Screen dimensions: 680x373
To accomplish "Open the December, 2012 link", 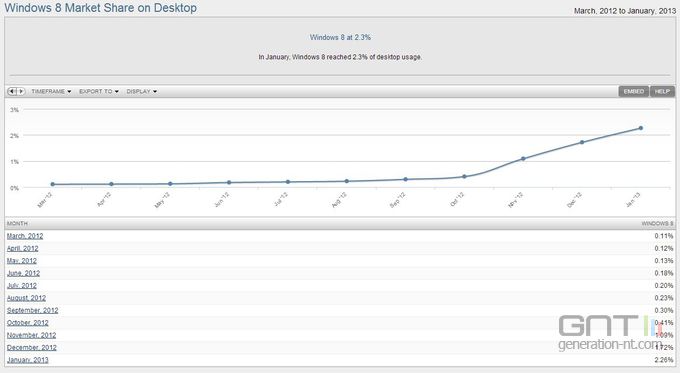I will point(32,347).
